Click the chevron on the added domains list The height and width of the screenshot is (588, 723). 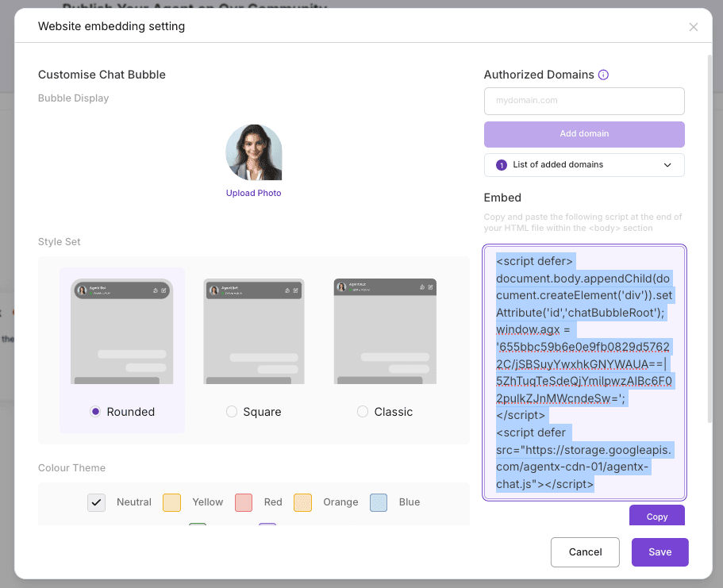click(667, 165)
